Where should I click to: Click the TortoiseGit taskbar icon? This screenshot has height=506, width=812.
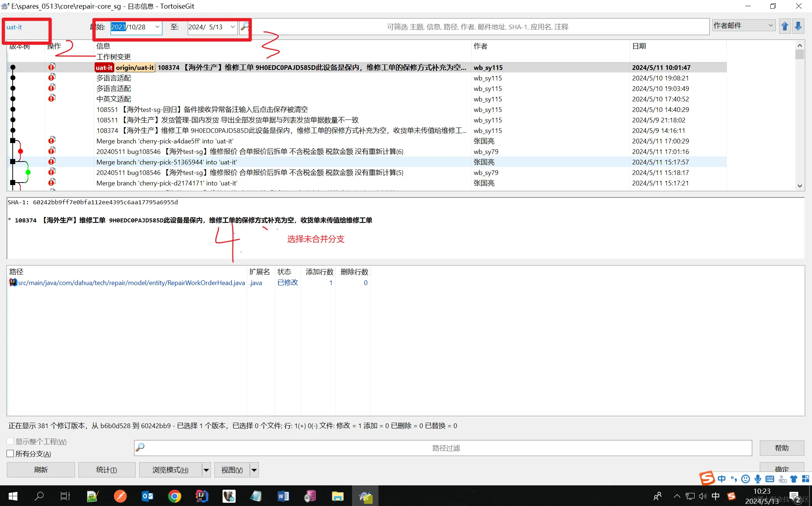click(365, 496)
